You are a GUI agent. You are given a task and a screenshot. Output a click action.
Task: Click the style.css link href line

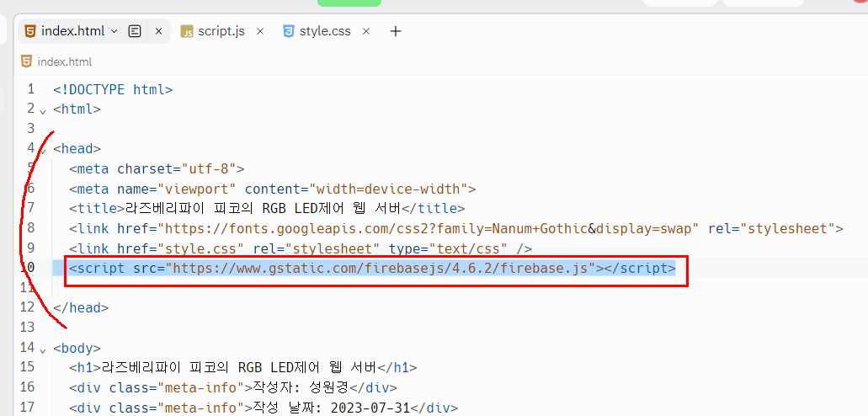[301, 248]
